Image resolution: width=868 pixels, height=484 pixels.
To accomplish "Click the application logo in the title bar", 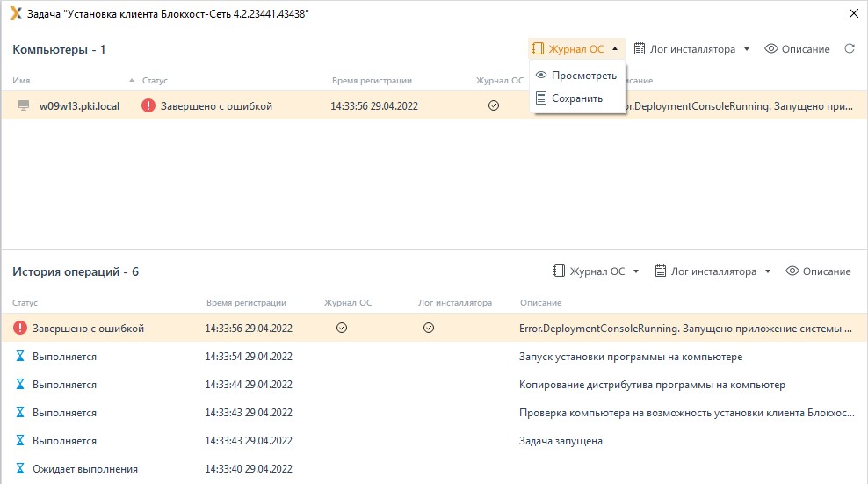I will (16, 13).
